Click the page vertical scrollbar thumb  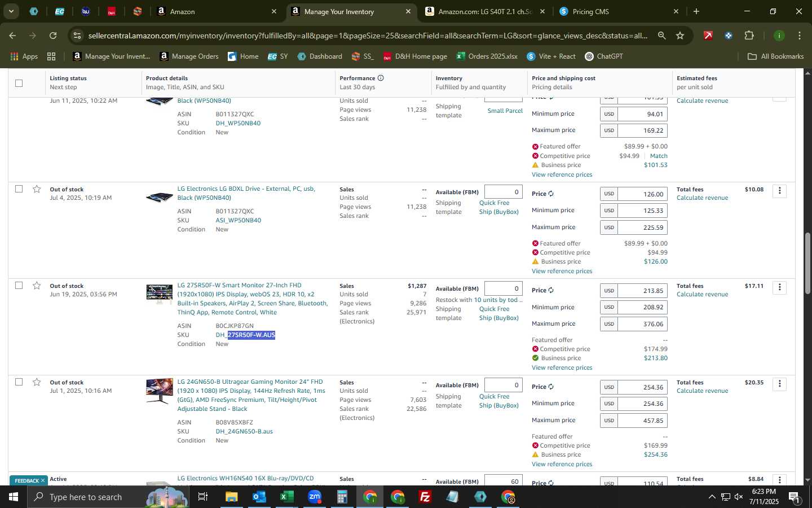[x=807, y=263]
